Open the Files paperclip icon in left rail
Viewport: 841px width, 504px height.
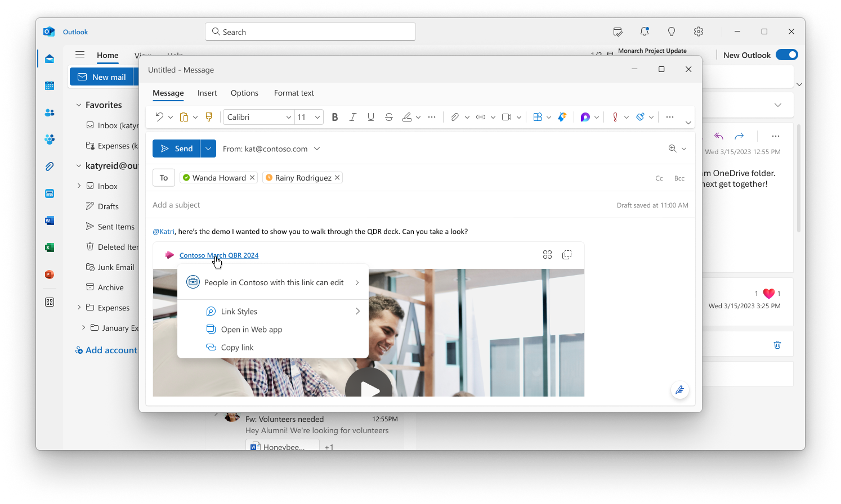(x=50, y=166)
